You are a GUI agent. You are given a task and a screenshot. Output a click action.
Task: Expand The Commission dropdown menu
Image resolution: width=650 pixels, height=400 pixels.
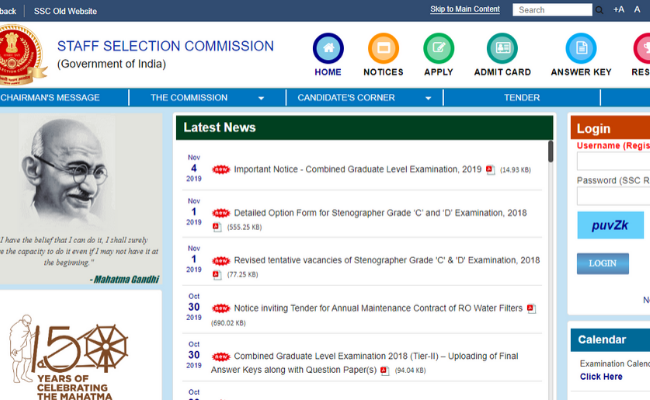coord(207,98)
